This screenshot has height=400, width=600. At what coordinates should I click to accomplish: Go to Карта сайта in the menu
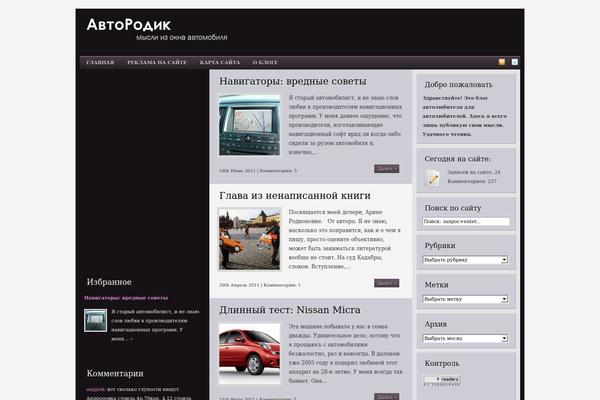point(220,62)
